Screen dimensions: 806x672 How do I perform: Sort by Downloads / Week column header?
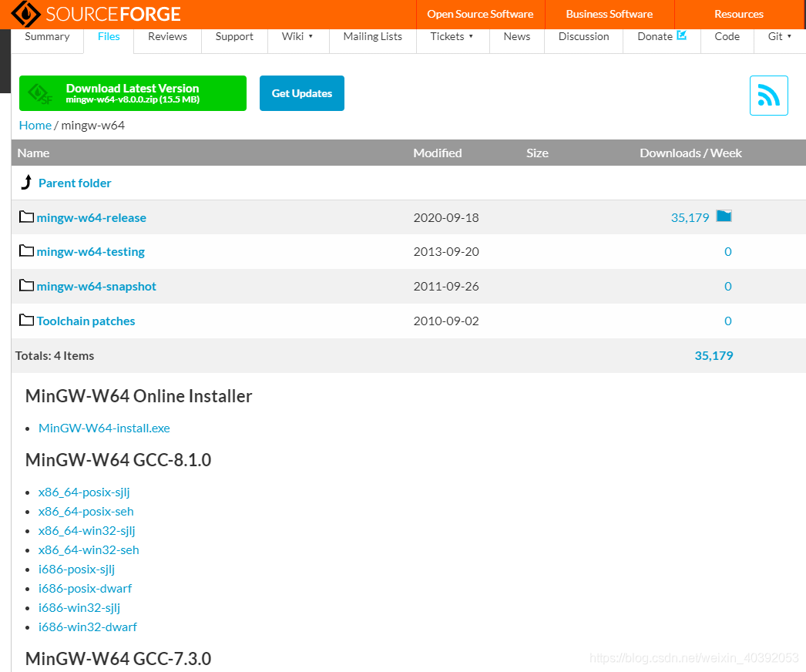690,153
